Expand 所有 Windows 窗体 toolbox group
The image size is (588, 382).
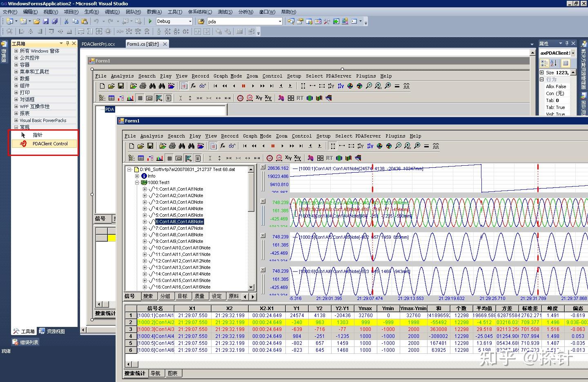click(x=16, y=51)
